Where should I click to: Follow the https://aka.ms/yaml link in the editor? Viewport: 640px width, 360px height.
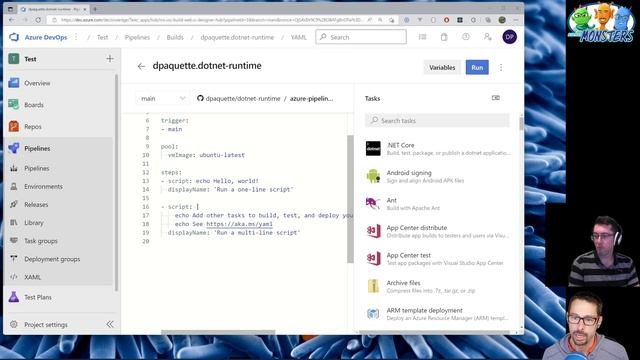239,224
